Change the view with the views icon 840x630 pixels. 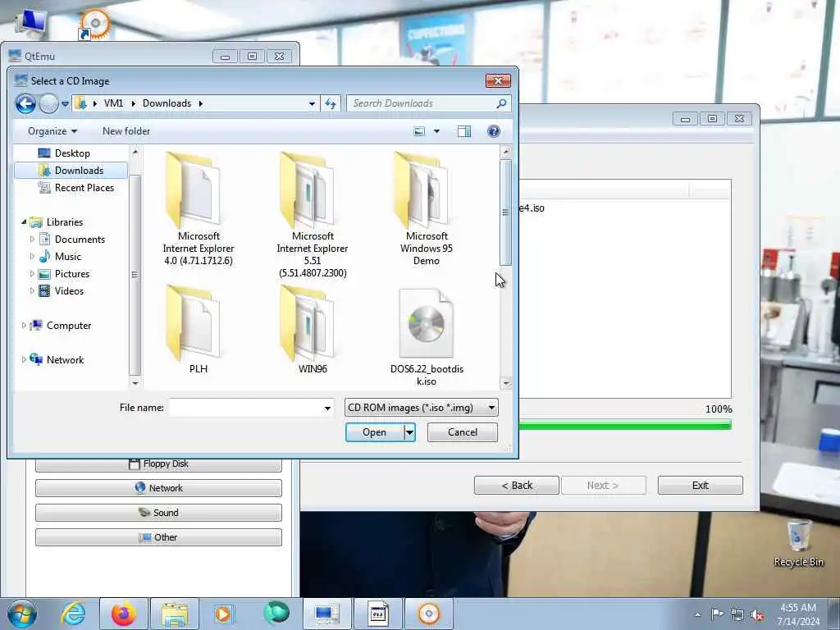coord(419,131)
